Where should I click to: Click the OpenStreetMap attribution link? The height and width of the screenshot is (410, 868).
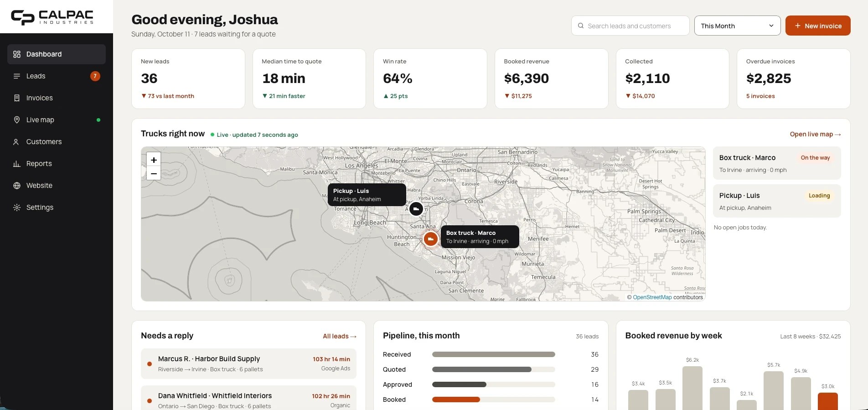652,297
